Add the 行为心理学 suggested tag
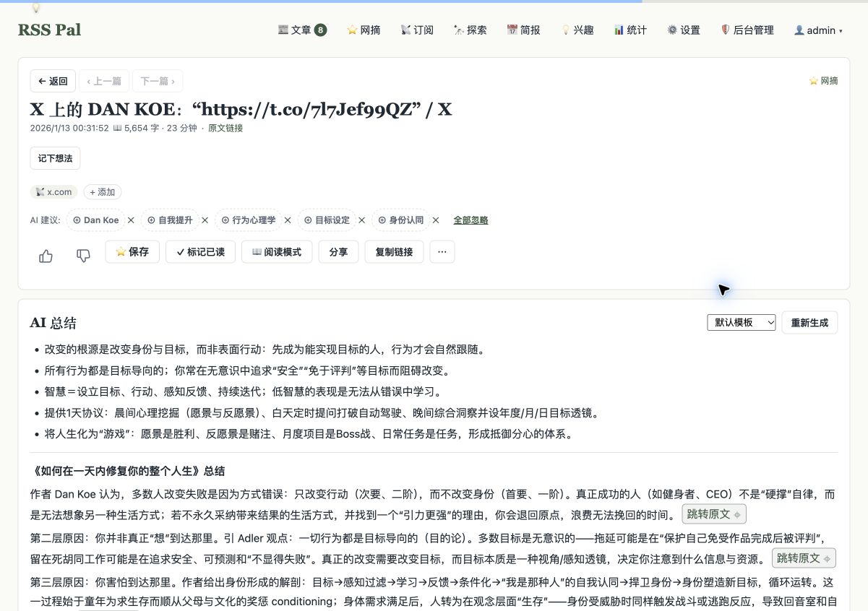This screenshot has width=868, height=611. (x=248, y=220)
